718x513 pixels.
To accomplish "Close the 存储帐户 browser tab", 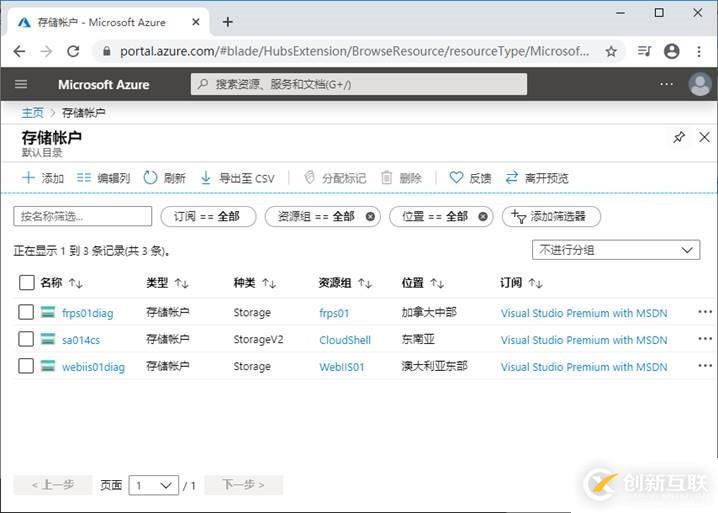I will pos(196,22).
